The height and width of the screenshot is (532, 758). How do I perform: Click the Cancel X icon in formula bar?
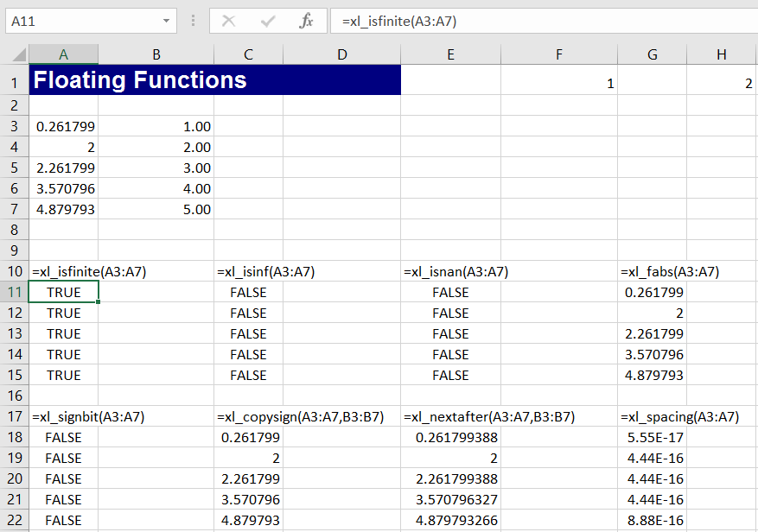(229, 22)
